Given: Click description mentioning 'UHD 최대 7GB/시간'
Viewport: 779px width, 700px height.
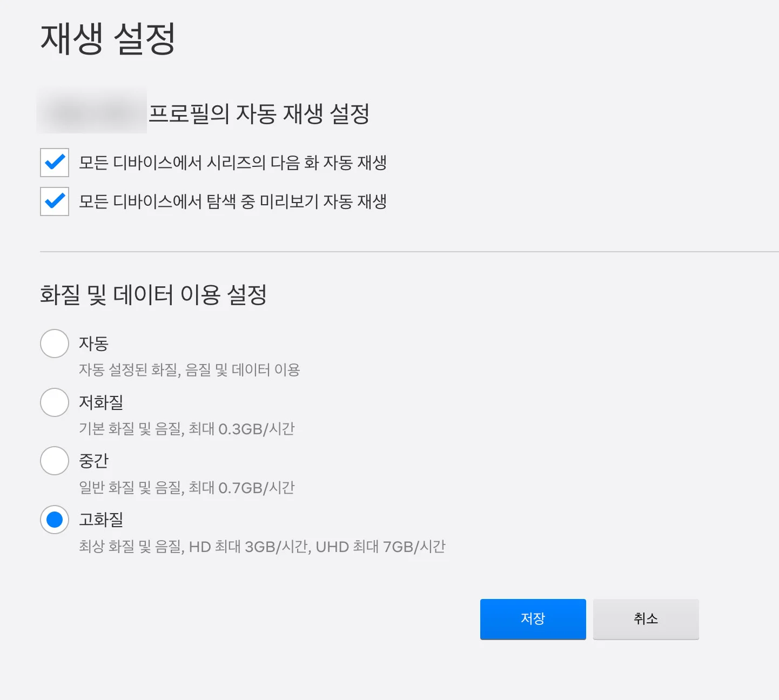Looking at the screenshot, I should [263, 547].
